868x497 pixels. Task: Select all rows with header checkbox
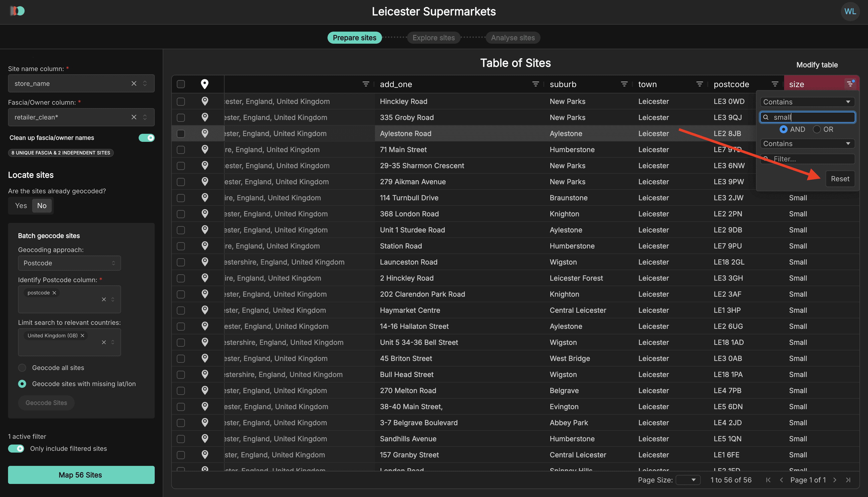point(181,84)
